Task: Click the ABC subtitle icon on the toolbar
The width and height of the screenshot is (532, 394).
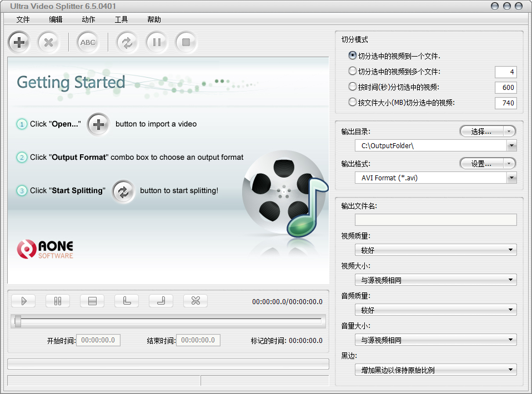Action: pyautogui.click(x=87, y=42)
